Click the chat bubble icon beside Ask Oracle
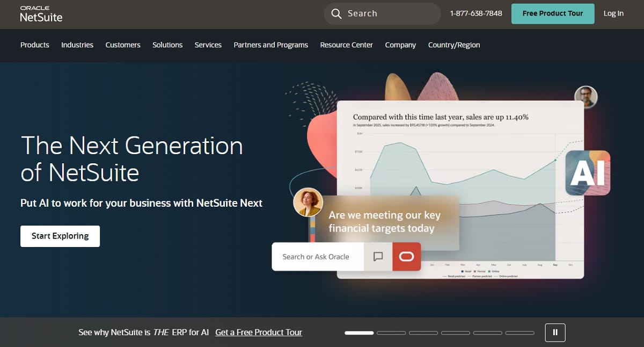Screen dimensions: 644x347 point(378,256)
